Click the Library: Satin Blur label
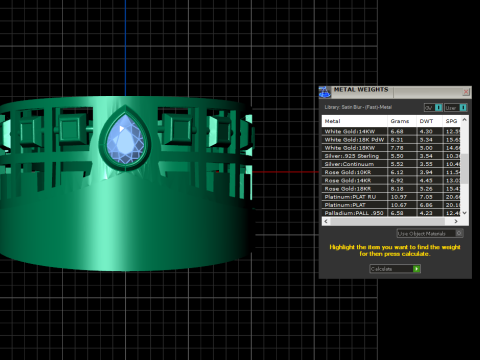This screenshot has height=360, width=480. pos(358,107)
